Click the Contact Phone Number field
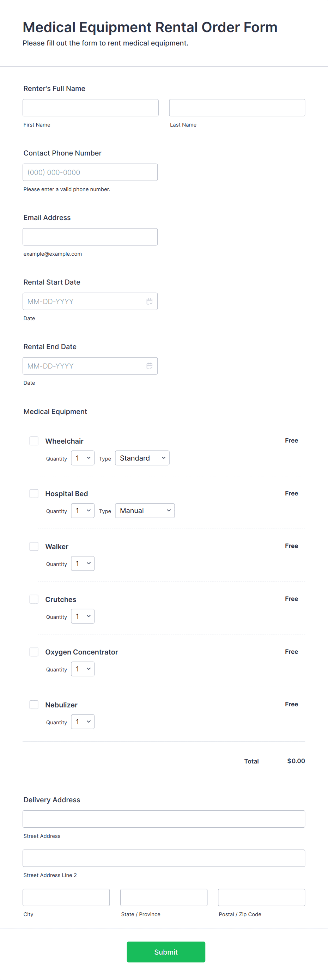328x980 pixels. (x=90, y=172)
